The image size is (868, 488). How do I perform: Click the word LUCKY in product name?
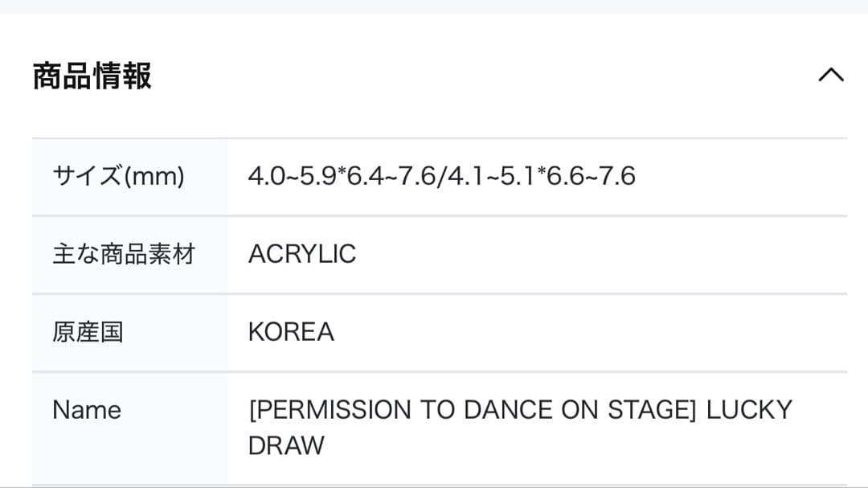pos(749,410)
